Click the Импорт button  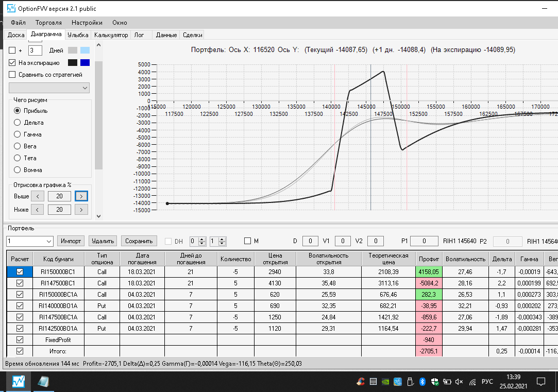(71, 241)
